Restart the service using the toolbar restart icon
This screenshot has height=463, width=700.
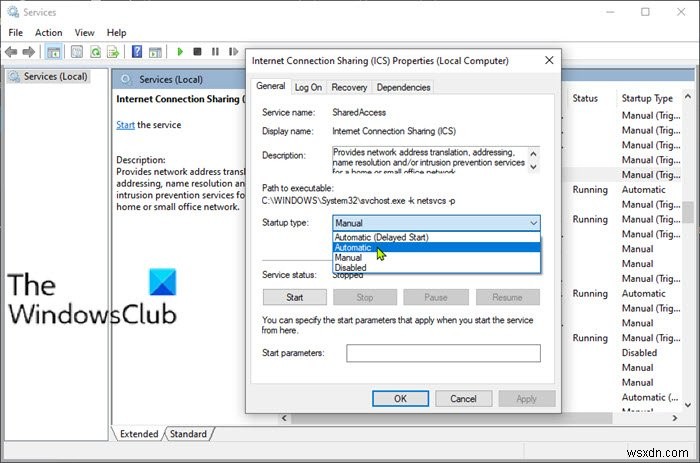(x=233, y=52)
